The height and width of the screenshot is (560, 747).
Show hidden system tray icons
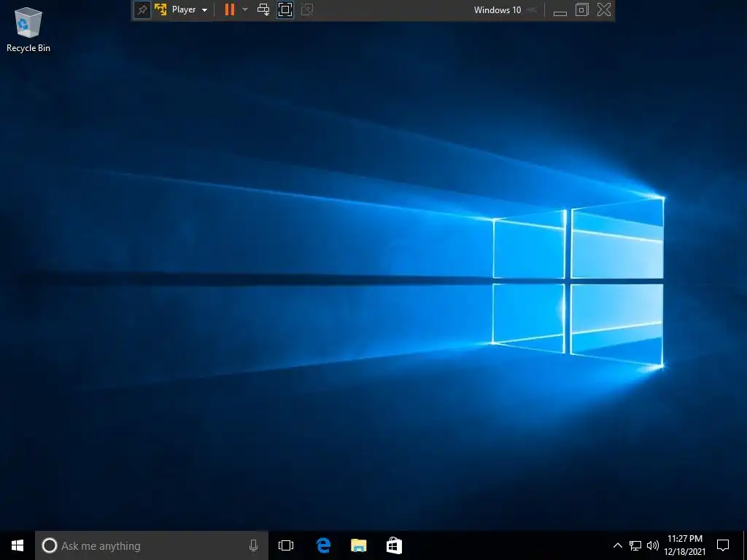pyautogui.click(x=617, y=545)
